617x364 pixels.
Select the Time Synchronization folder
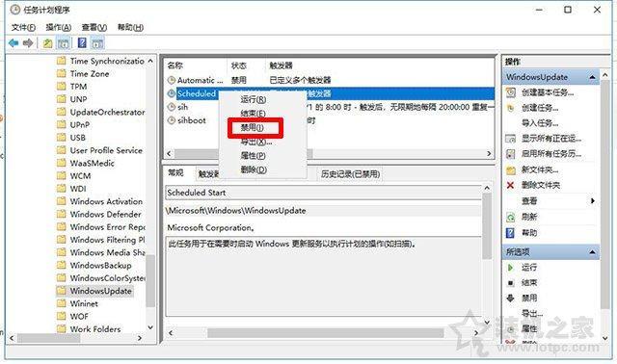100,61
